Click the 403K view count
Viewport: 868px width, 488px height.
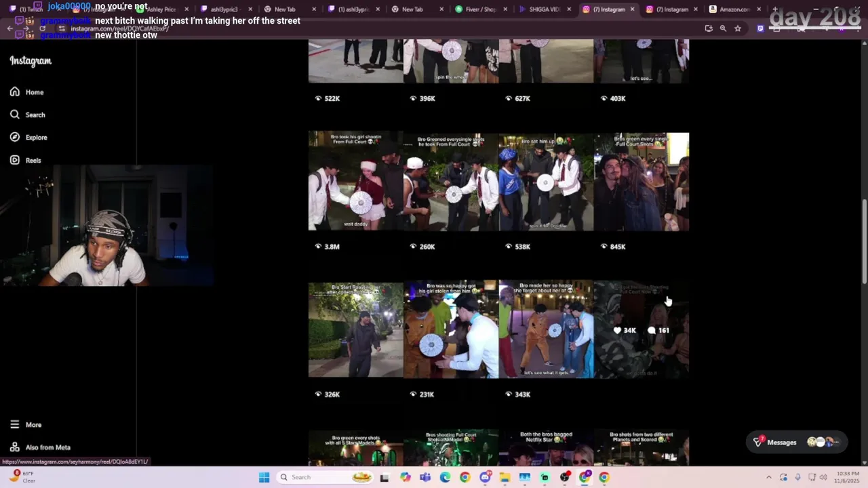tap(613, 98)
